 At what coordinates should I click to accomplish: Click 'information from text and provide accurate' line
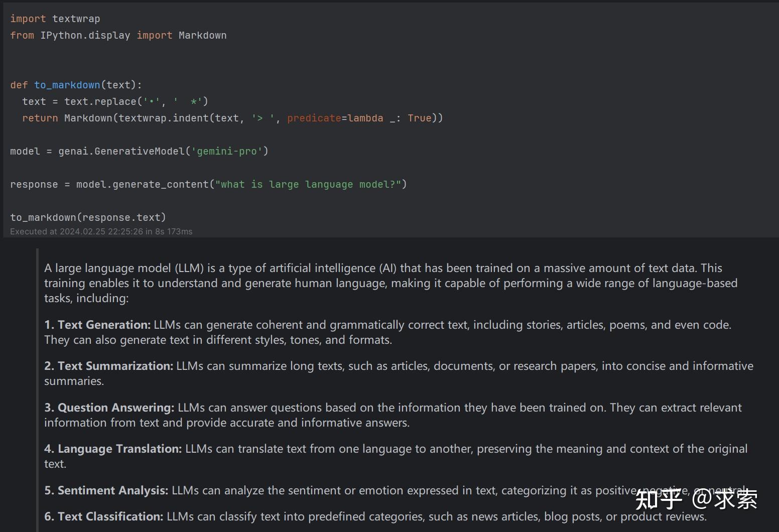(x=227, y=423)
